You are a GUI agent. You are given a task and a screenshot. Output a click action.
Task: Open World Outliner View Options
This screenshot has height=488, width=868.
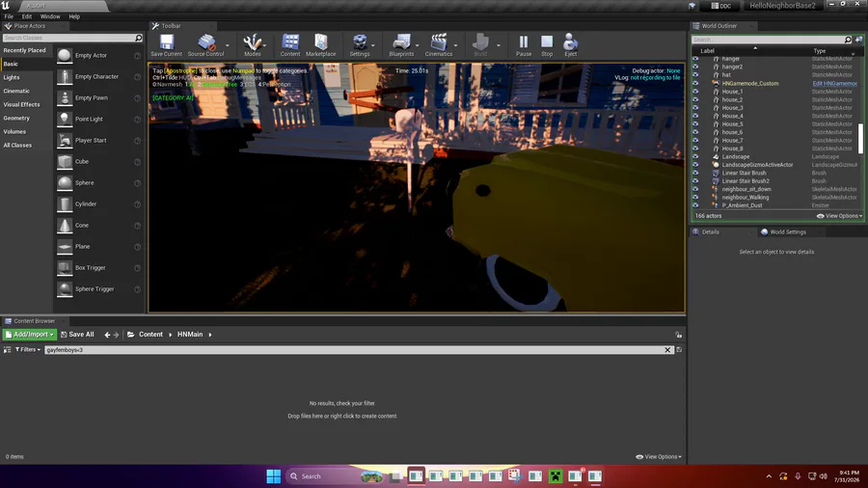pyautogui.click(x=840, y=216)
